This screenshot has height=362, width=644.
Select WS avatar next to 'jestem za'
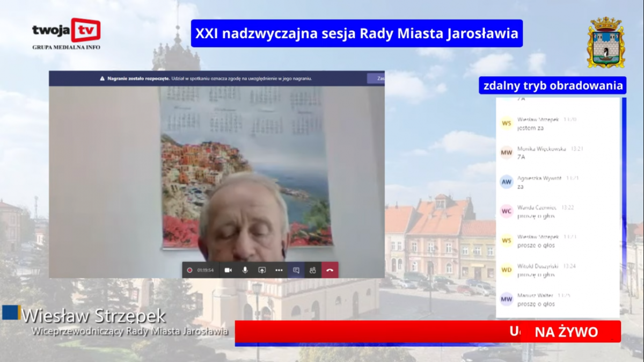coord(507,124)
